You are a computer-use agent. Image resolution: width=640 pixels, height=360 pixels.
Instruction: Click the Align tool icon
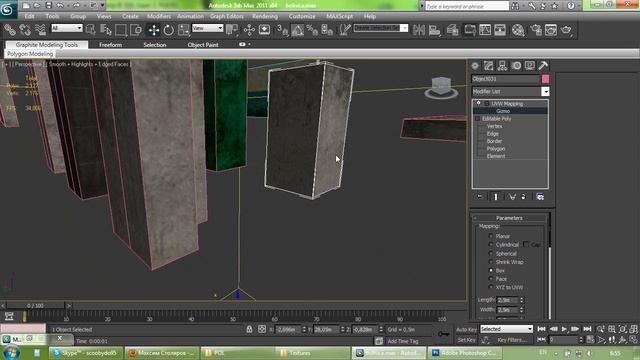435,30
